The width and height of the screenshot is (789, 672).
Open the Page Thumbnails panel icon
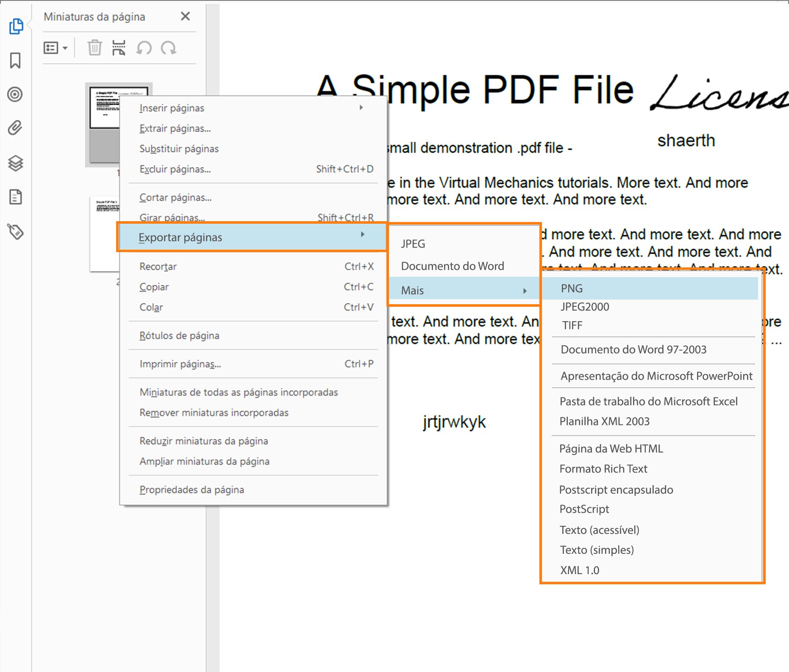coord(16,26)
